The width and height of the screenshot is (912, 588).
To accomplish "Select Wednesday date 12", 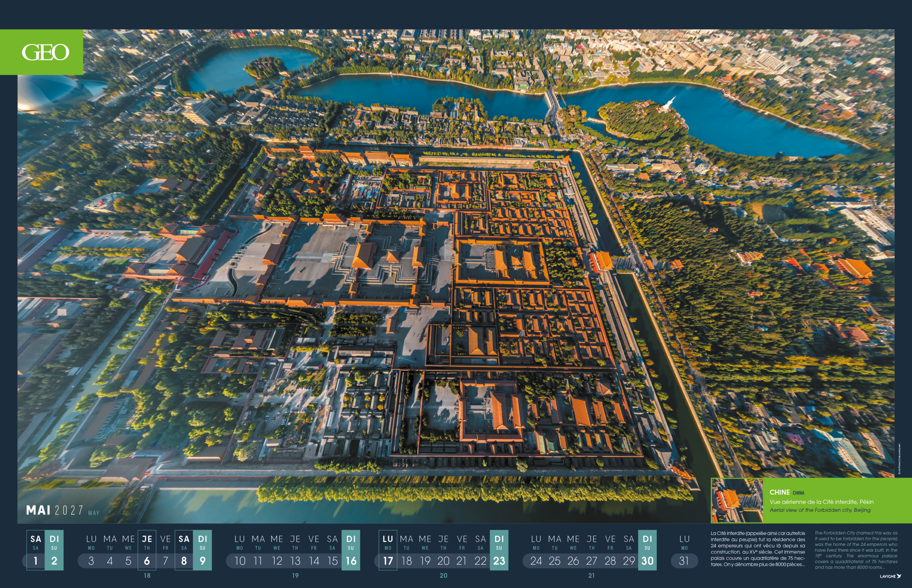I will (276, 561).
